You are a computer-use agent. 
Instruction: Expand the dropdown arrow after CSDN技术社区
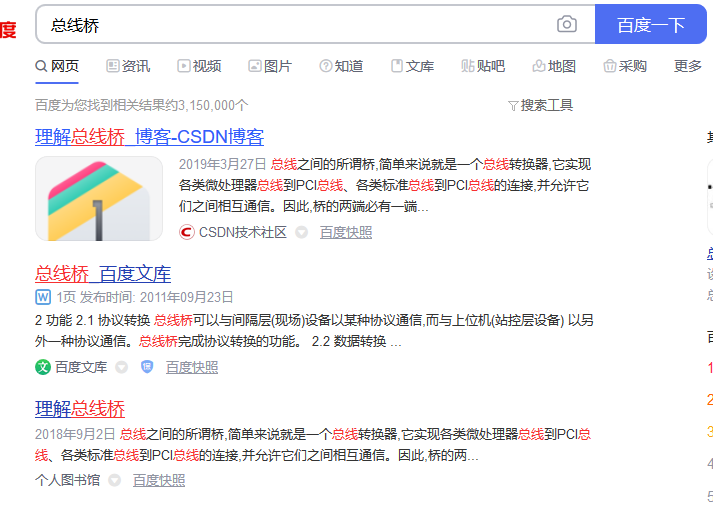301,232
